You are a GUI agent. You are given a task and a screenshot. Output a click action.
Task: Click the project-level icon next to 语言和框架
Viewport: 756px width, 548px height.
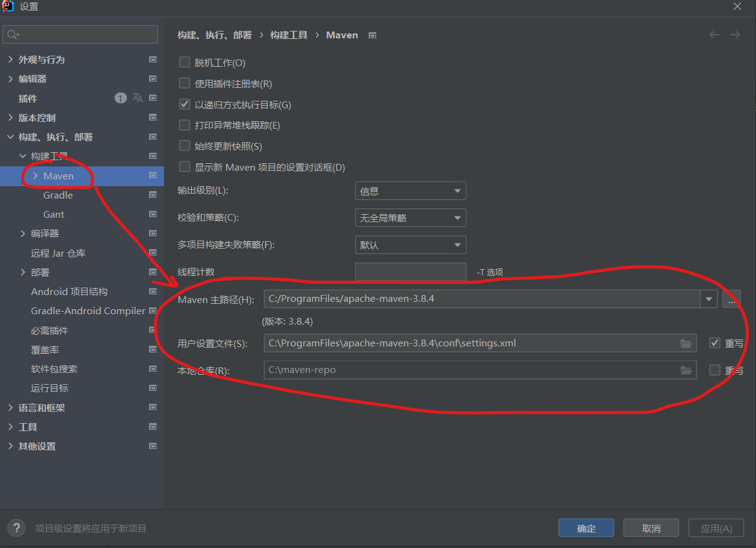[153, 408]
